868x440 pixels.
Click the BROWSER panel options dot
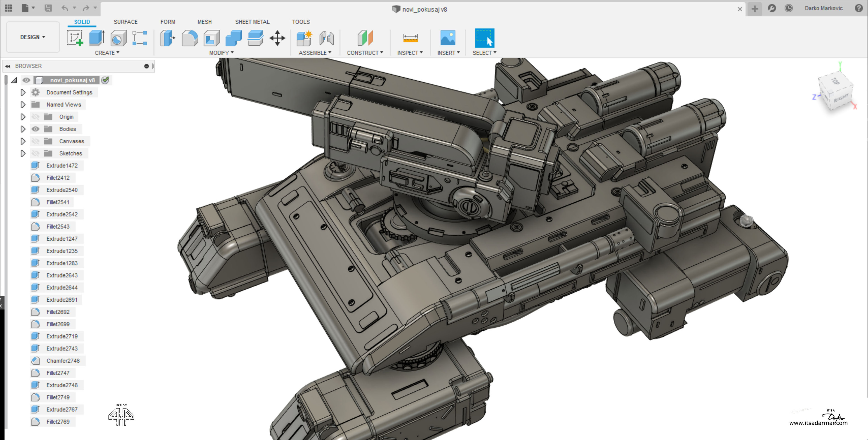click(x=146, y=66)
